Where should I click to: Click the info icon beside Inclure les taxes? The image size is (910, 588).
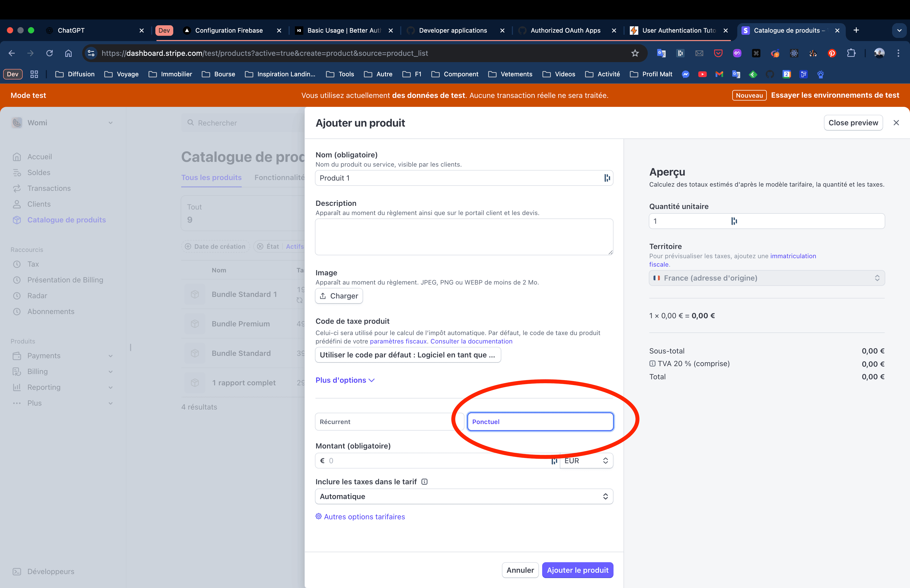pyautogui.click(x=424, y=482)
